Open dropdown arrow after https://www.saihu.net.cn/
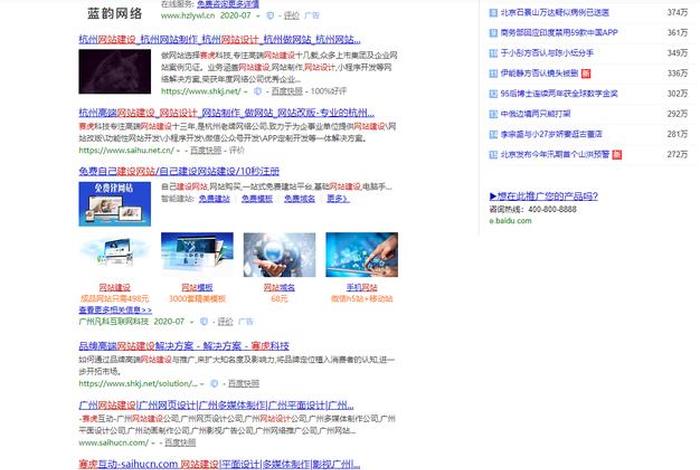 178,151
